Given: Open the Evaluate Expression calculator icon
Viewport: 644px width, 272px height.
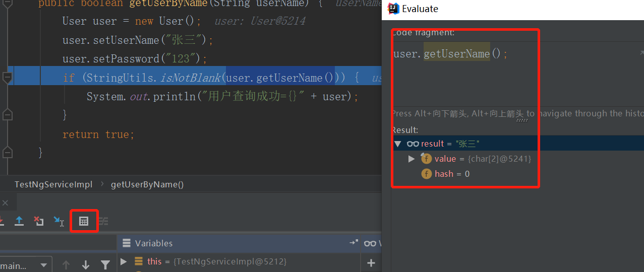Looking at the screenshot, I should pos(84,221).
